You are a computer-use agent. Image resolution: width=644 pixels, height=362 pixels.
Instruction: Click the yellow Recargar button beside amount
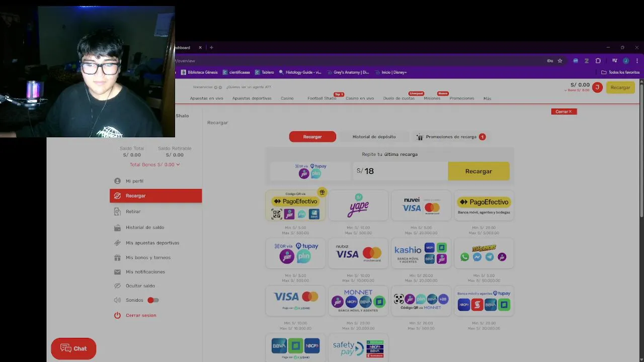point(478,171)
